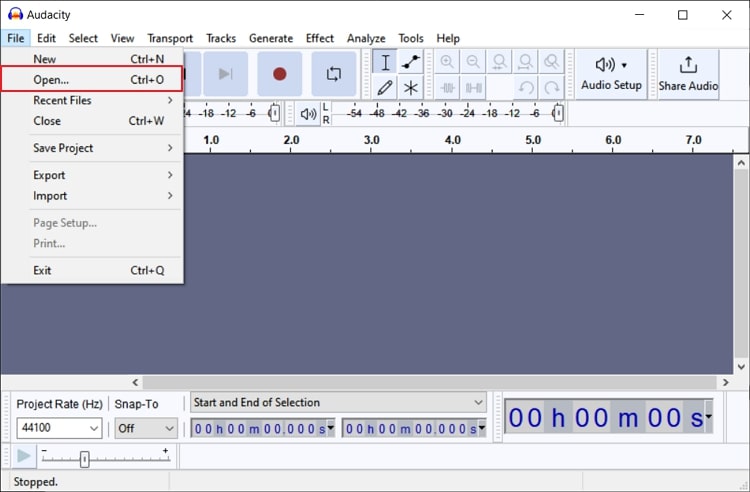
Task: Open the Effect menu
Action: (x=320, y=38)
